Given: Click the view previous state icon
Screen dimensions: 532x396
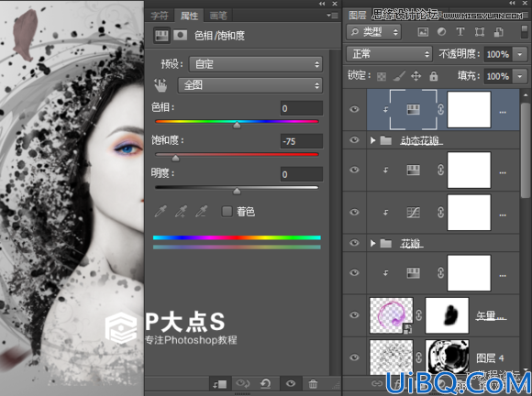Looking at the screenshot, I should (x=242, y=384).
